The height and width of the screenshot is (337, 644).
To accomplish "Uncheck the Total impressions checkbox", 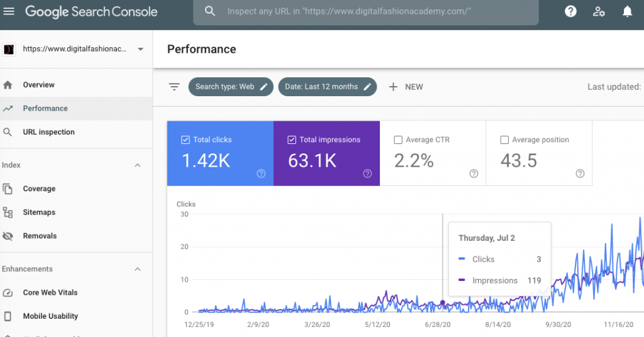I will 292,140.
